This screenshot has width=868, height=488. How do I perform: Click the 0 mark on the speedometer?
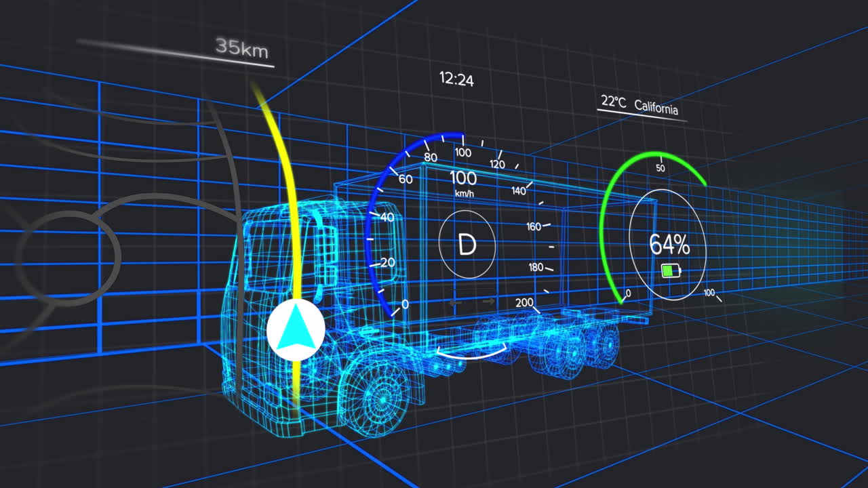(405, 304)
